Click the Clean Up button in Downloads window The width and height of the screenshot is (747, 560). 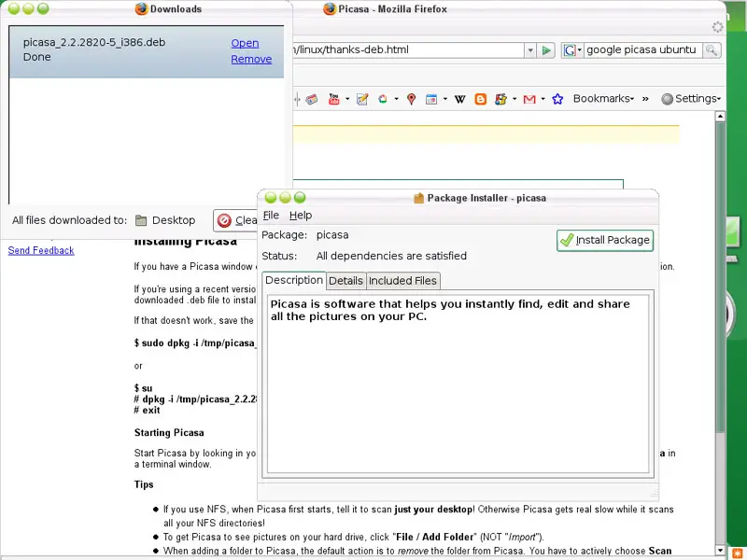click(236, 220)
